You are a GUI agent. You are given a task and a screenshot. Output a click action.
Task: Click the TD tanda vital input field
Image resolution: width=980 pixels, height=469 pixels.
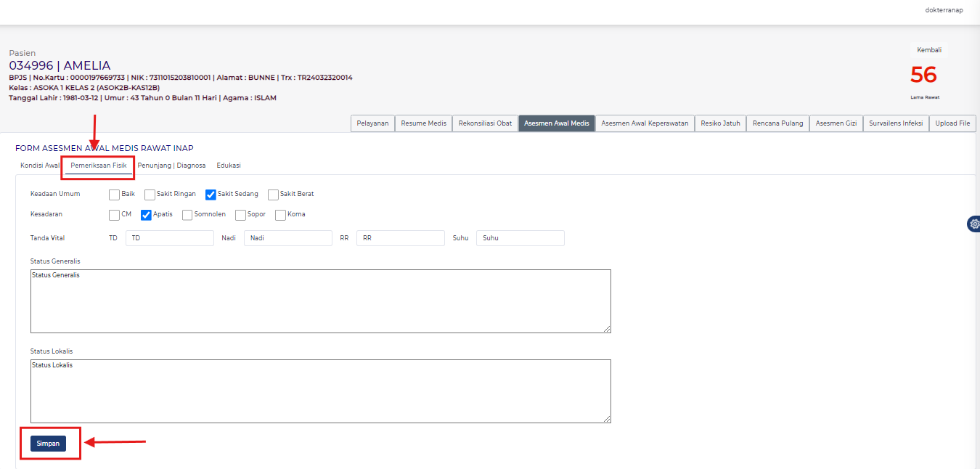169,237
